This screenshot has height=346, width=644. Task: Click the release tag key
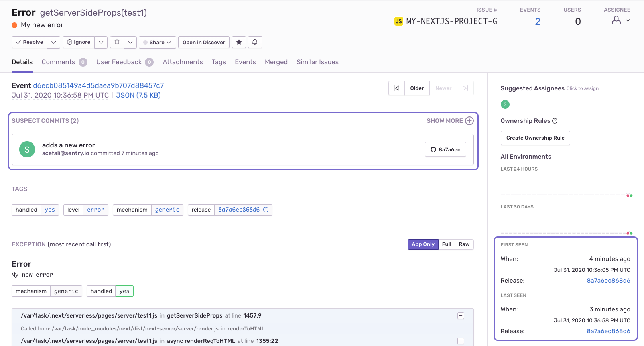(x=201, y=210)
